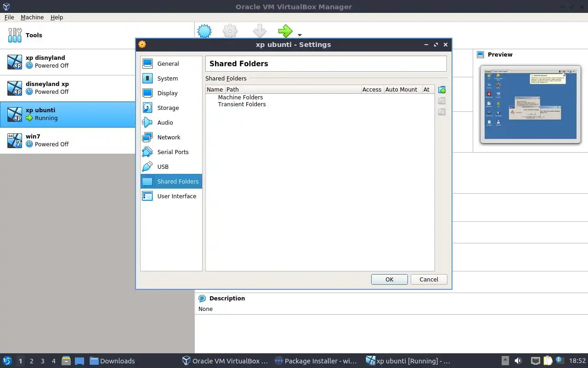Image resolution: width=588 pixels, height=368 pixels.
Task: Select the running xp ubunti virtual machine
Action: [68, 114]
